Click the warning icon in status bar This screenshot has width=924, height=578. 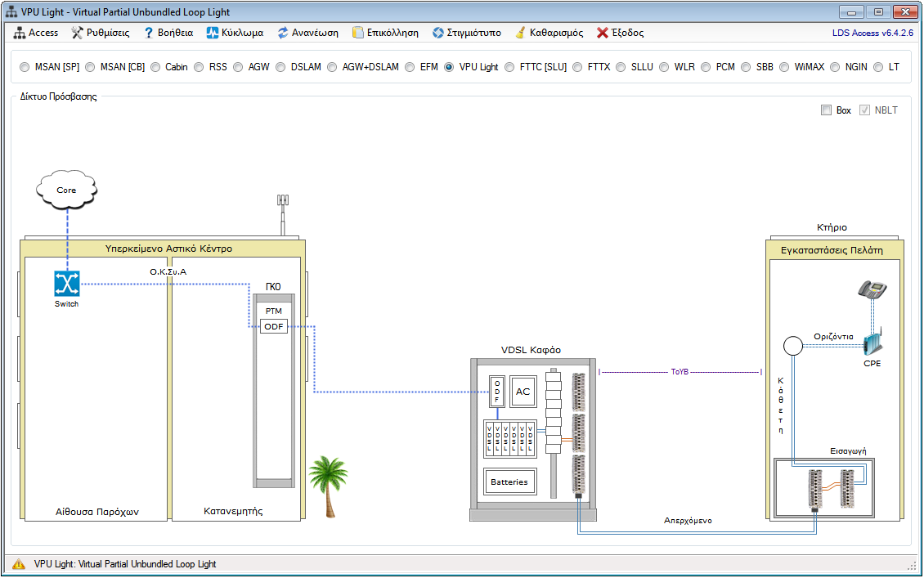(x=19, y=564)
